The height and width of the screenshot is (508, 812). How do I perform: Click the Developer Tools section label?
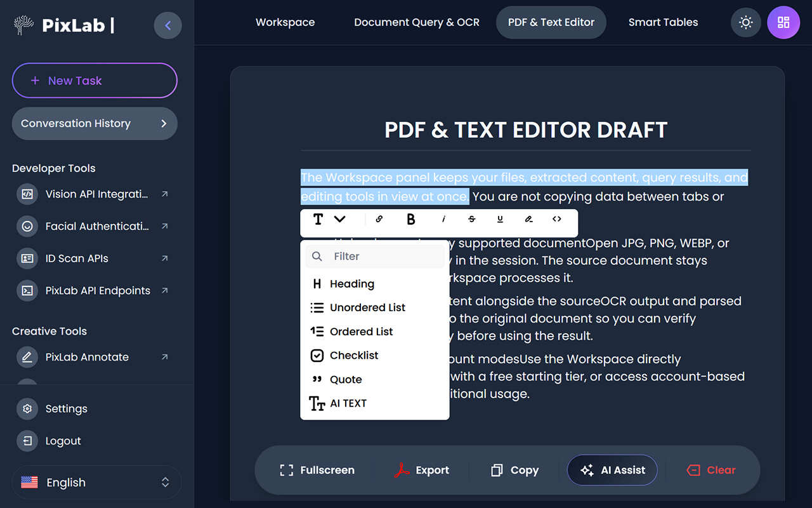coord(54,168)
